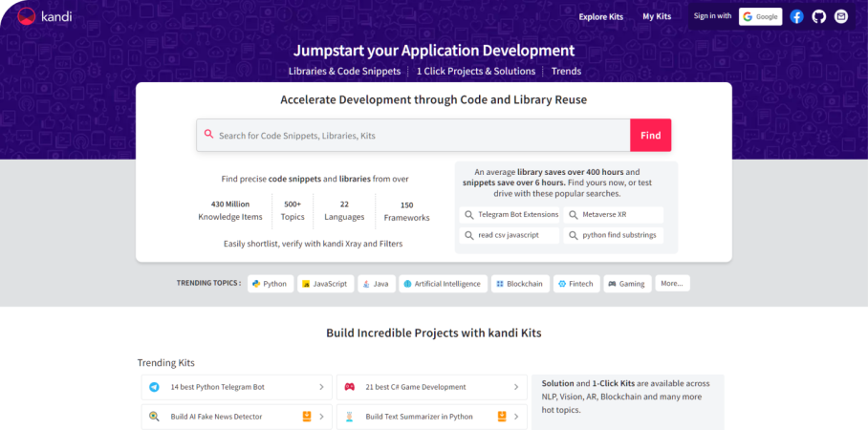Open Build AI Fake News Detector kit
This screenshot has height=430, width=868.
click(237, 417)
